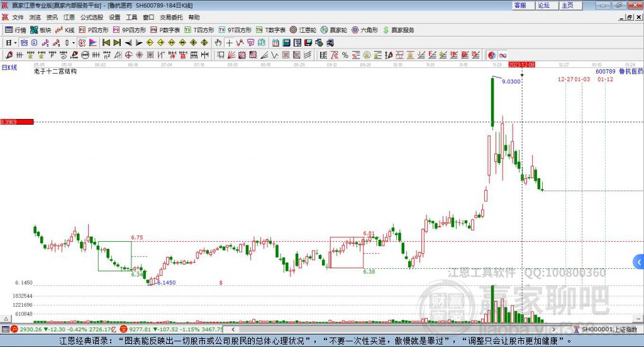Open the 文件 menu
The height and width of the screenshot is (347, 644).
[18, 17]
